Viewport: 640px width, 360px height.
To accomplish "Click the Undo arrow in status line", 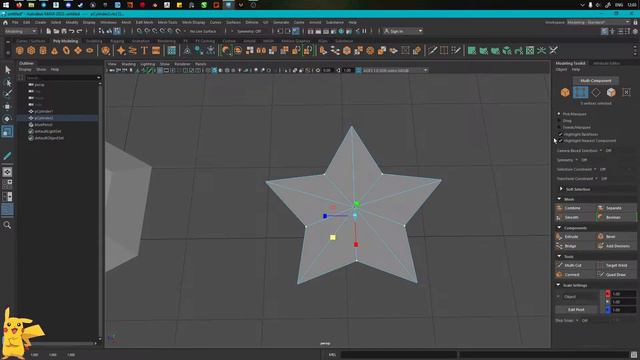I will pos(71,31).
